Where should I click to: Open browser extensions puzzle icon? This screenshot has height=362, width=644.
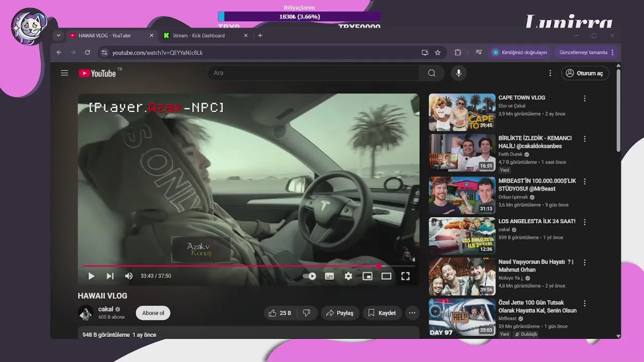click(x=458, y=52)
